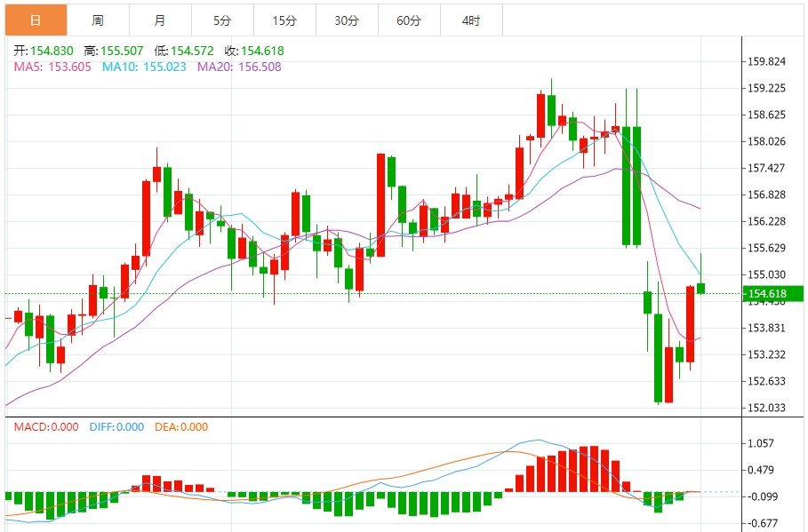Switch to the 60分 timeframe tab
The width and height of the screenshot is (808, 532).
point(409,20)
